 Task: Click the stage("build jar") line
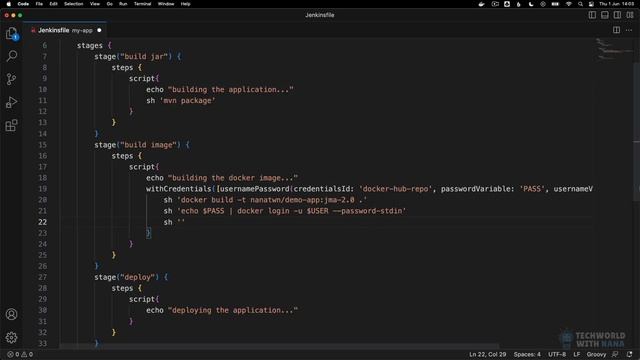138,56
